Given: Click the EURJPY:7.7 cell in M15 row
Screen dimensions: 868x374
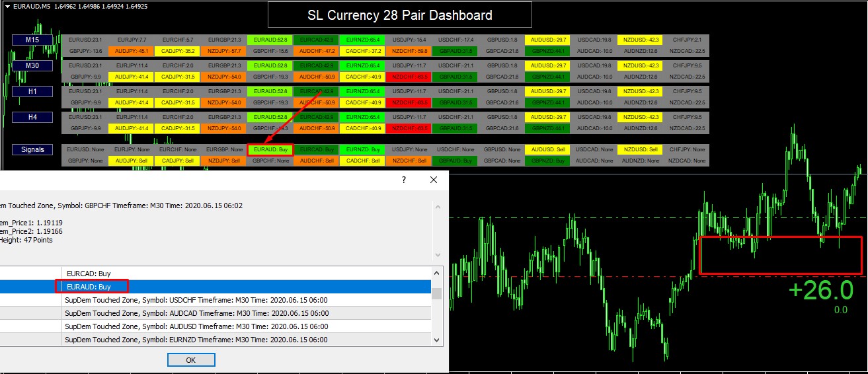Looking at the screenshot, I should [x=131, y=40].
